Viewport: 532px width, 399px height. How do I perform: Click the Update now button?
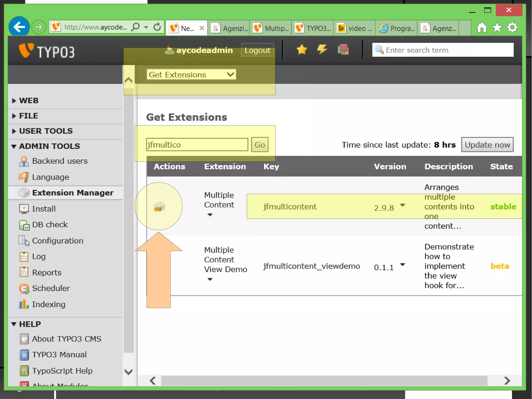click(487, 145)
